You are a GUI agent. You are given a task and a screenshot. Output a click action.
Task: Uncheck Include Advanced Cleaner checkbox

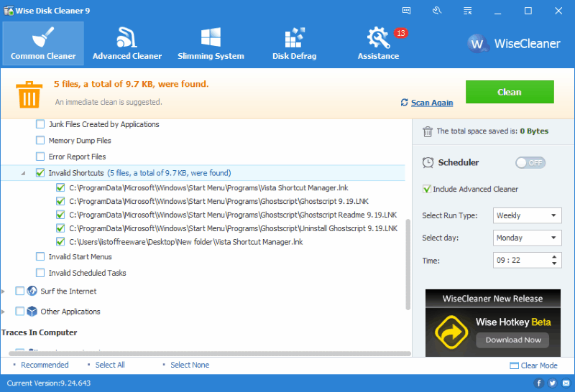click(427, 189)
